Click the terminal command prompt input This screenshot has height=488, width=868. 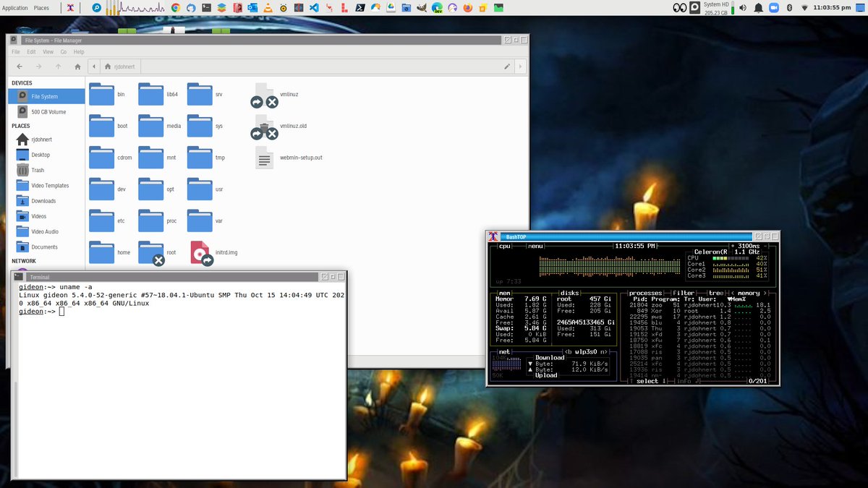point(61,311)
